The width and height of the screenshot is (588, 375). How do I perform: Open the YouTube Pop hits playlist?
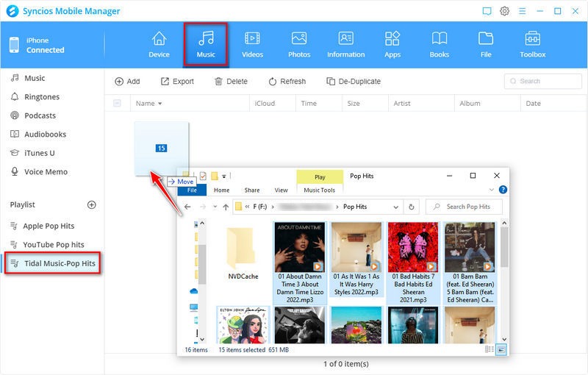coord(53,245)
